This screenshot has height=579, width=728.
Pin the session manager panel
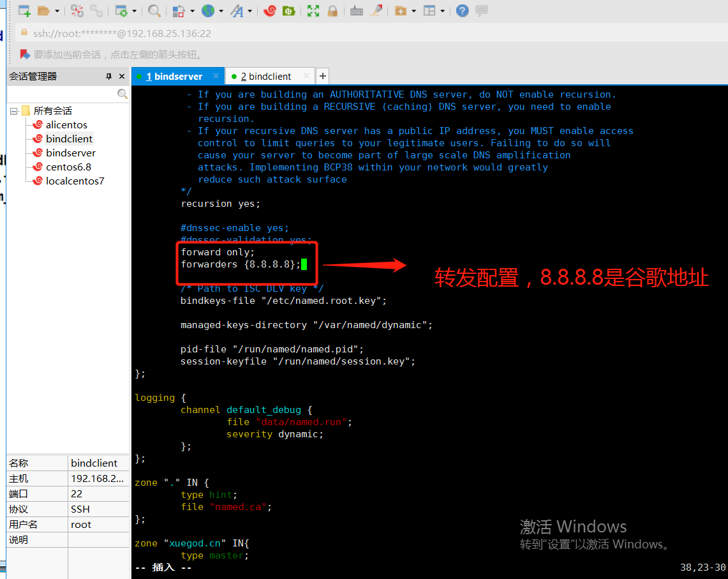tap(108, 76)
